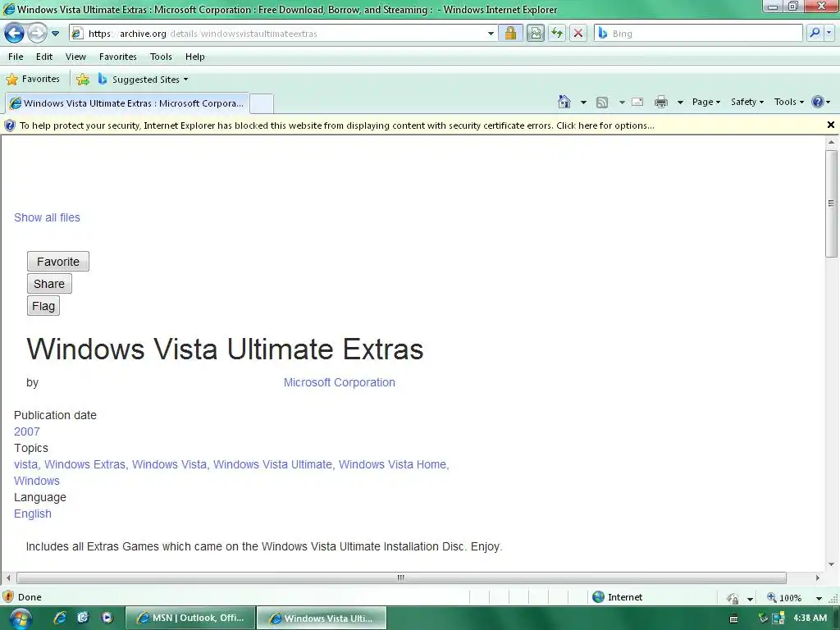Toggle the Compatibility View icon

(x=535, y=33)
